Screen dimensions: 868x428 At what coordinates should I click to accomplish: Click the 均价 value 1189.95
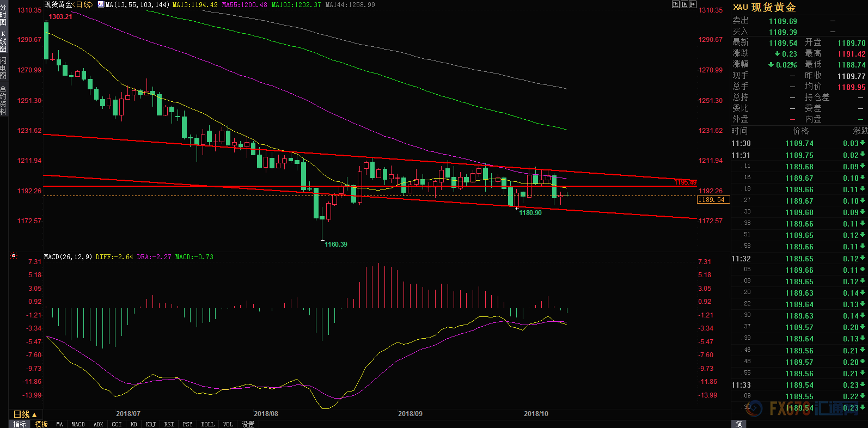pyautogui.click(x=852, y=87)
